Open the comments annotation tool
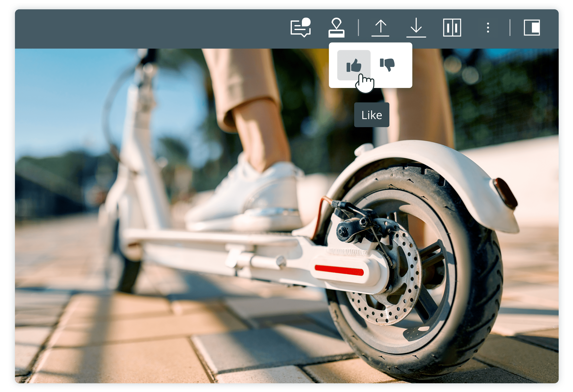The image size is (573, 392). click(x=300, y=28)
